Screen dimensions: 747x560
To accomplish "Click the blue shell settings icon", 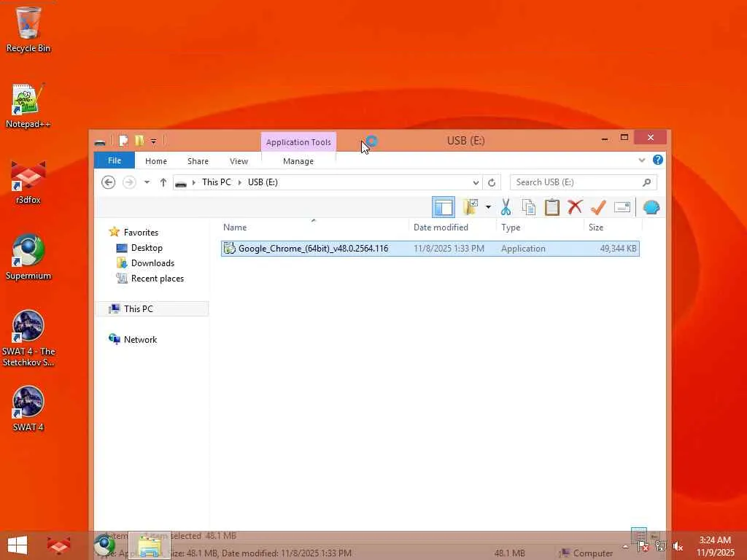I will tap(651, 208).
